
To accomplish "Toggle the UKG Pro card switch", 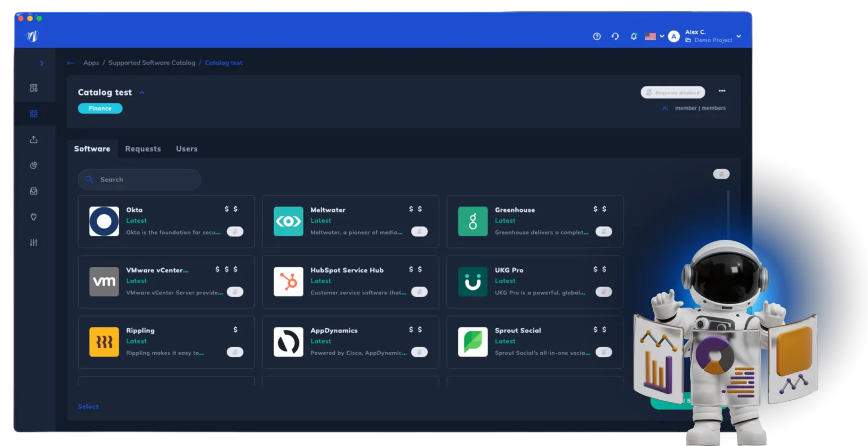I will pyautogui.click(x=604, y=292).
